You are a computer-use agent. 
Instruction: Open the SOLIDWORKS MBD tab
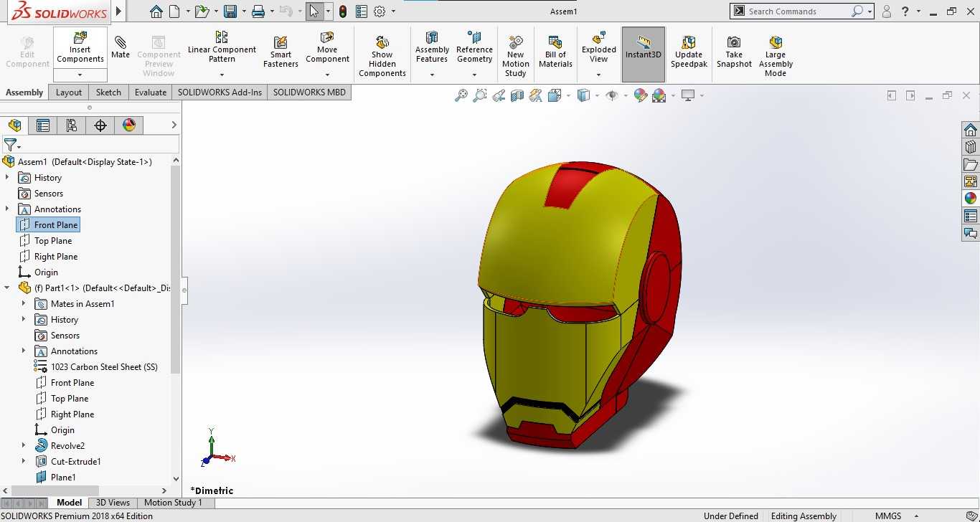coord(309,92)
